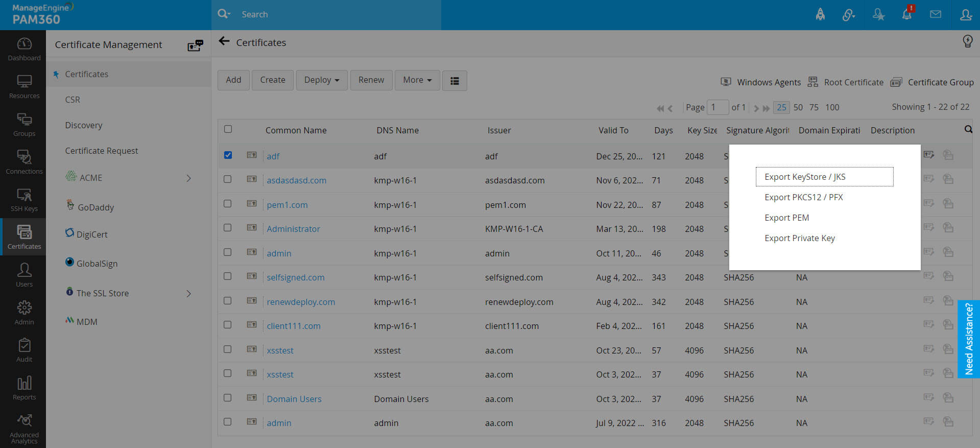The height and width of the screenshot is (448, 980).
Task: Click the page number input field
Action: [718, 107]
